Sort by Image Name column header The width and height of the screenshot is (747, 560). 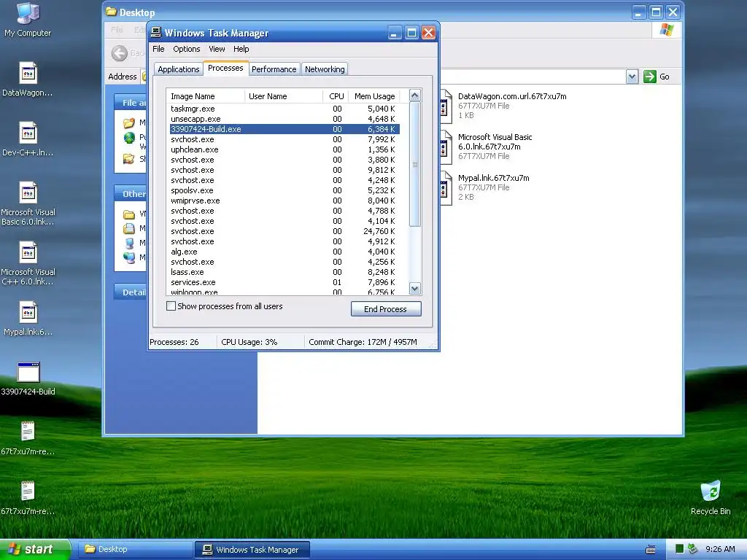205,96
